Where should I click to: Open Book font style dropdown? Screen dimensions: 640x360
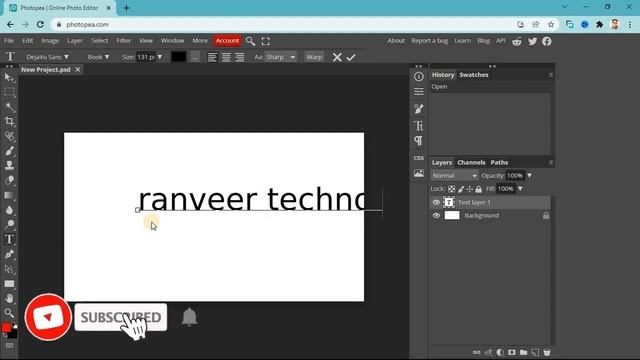pos(98,57)
